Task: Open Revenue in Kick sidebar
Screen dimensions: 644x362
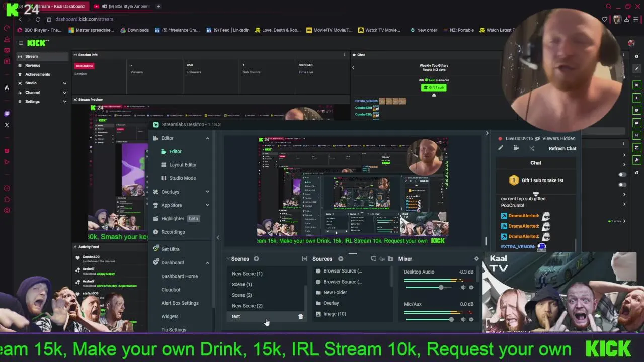Action: (33, 65)
